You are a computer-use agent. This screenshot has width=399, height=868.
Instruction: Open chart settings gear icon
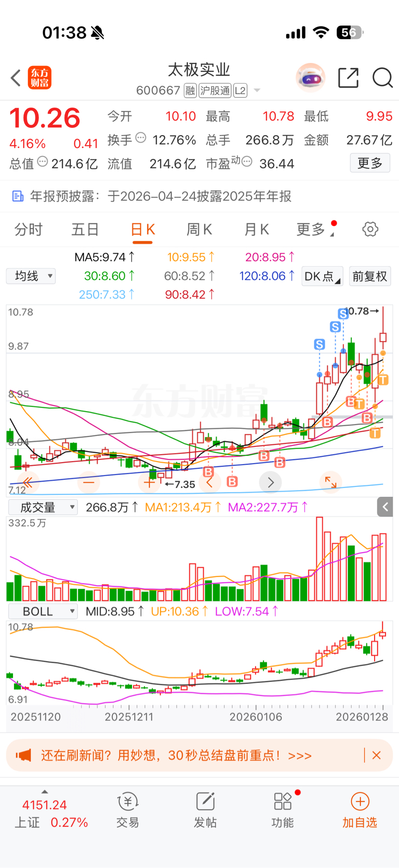pos(370,229)
